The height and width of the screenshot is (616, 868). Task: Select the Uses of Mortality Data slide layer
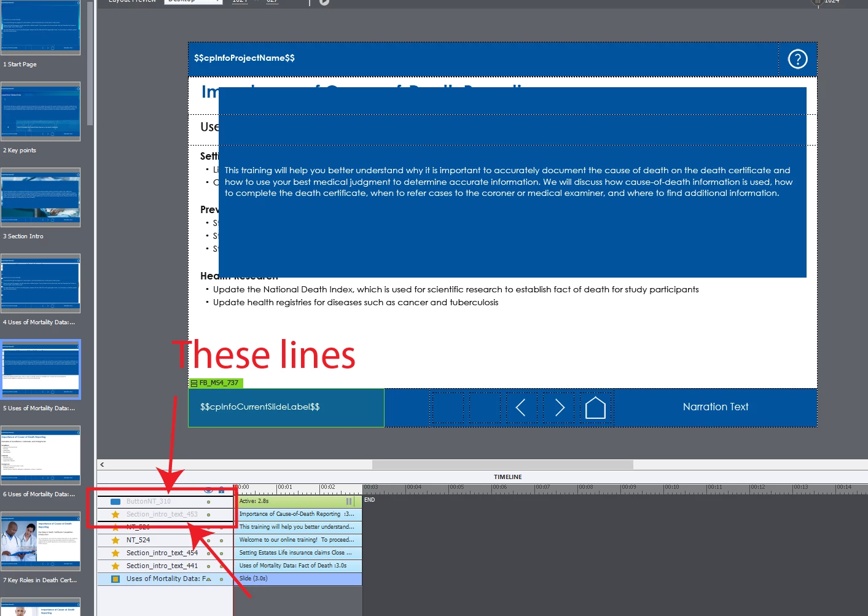click(x=165, y=579)
